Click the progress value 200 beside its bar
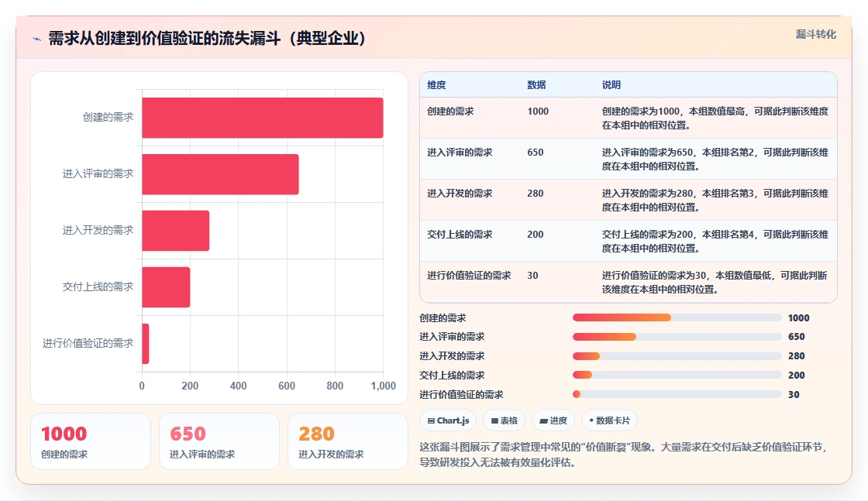 796,376
